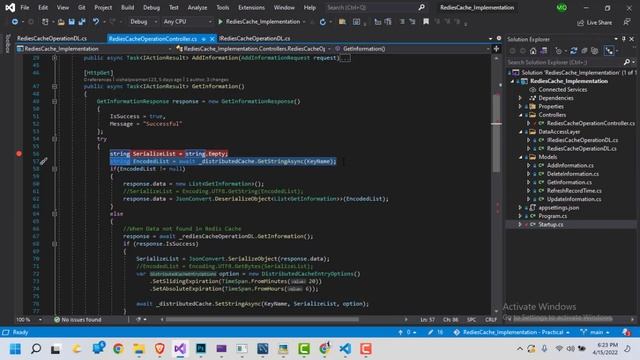Open the 100 % zoom dropdown
This screenshot has height=360, width=640.
29,320
